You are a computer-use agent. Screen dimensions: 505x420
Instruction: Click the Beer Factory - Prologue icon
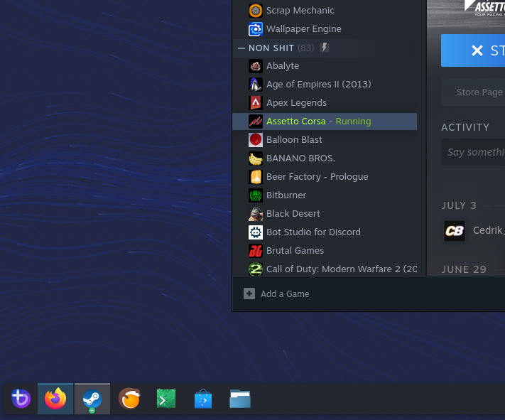(x=256, y=177)
